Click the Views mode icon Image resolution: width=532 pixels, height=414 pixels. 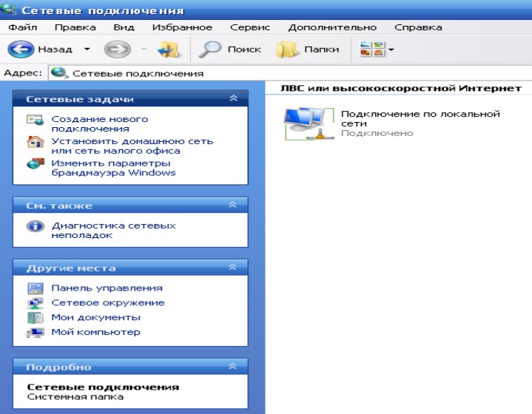(372, 50)
